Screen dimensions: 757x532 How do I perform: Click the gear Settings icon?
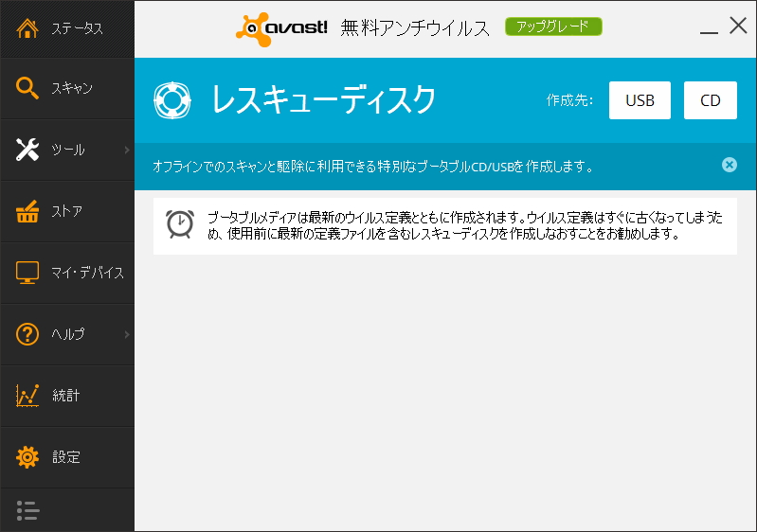pyautogui.click(x=27, y=457)
